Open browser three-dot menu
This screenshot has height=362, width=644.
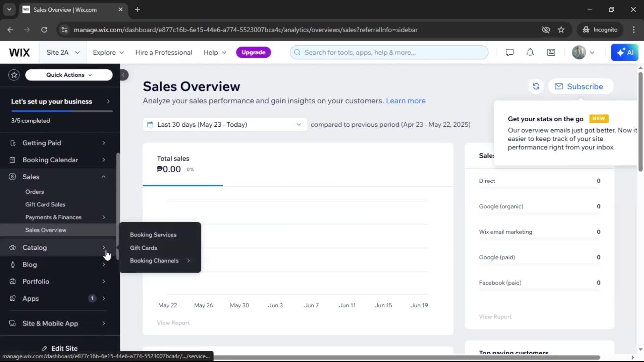coord(634,30)
